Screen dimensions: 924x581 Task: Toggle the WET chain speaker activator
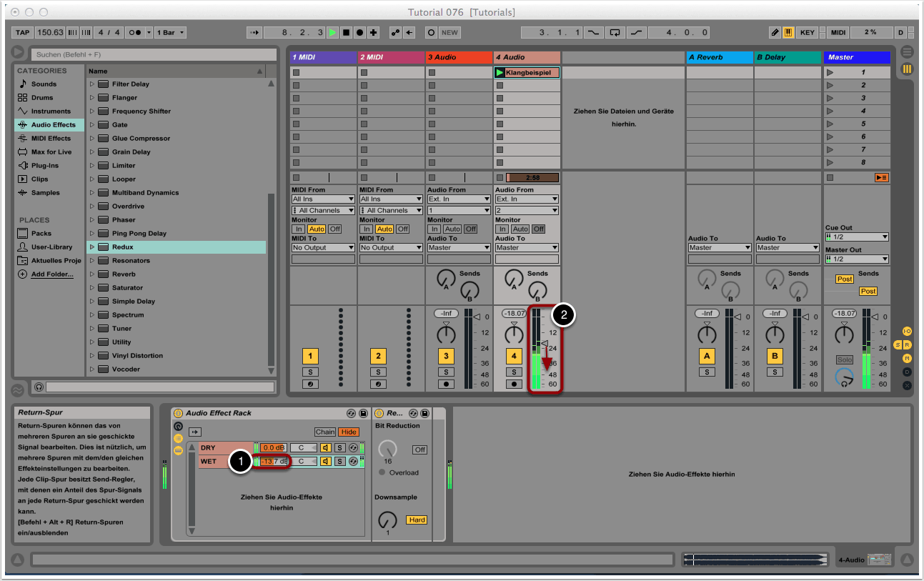(x=325, y=461)
